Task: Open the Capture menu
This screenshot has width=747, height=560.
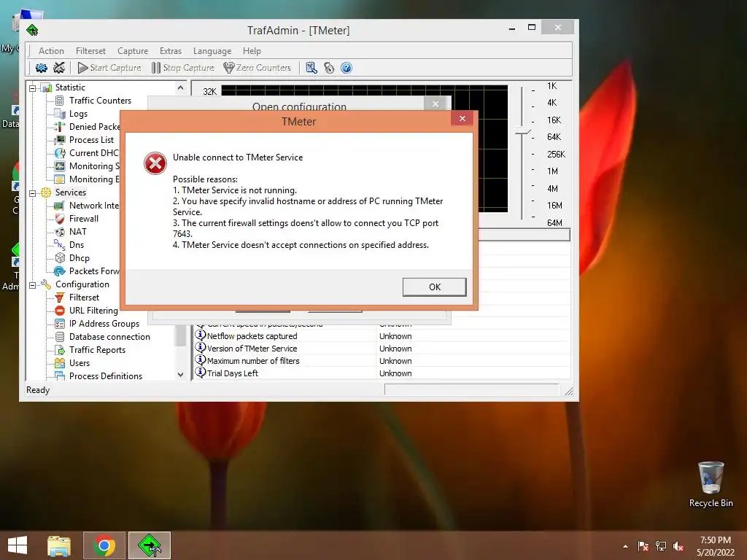Action: coord(133,51)
